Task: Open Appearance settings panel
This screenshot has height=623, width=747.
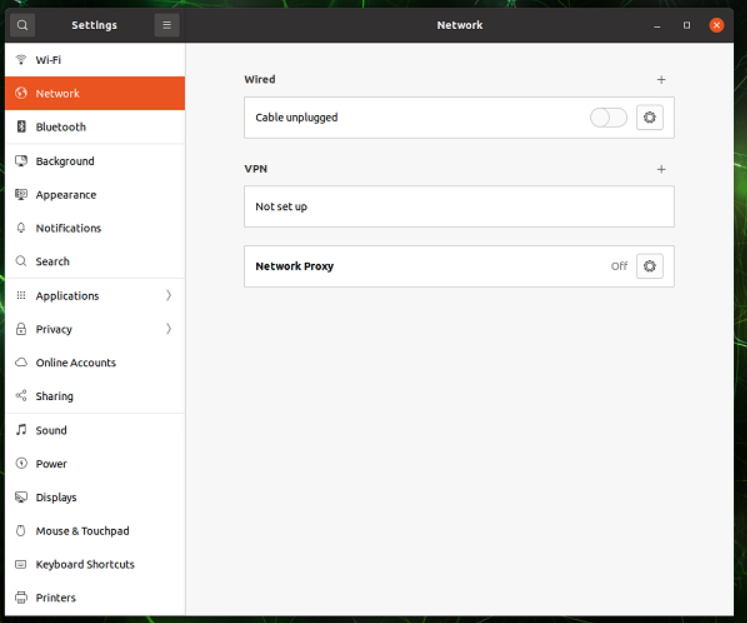Action: (x=95, y=194)
